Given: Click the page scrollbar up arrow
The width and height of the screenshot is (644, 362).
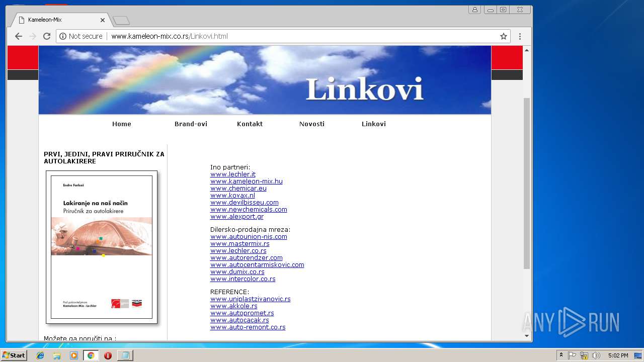Looking at the screenshot, I should 527,50.
